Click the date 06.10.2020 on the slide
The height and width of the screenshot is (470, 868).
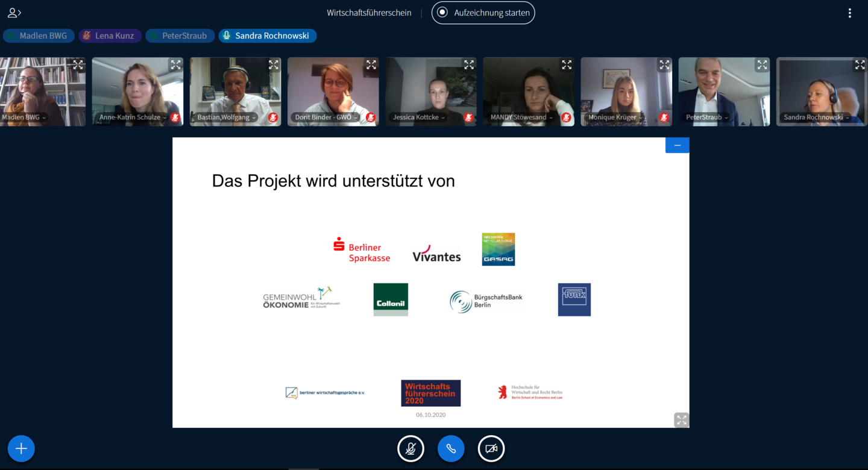[430, 415]
